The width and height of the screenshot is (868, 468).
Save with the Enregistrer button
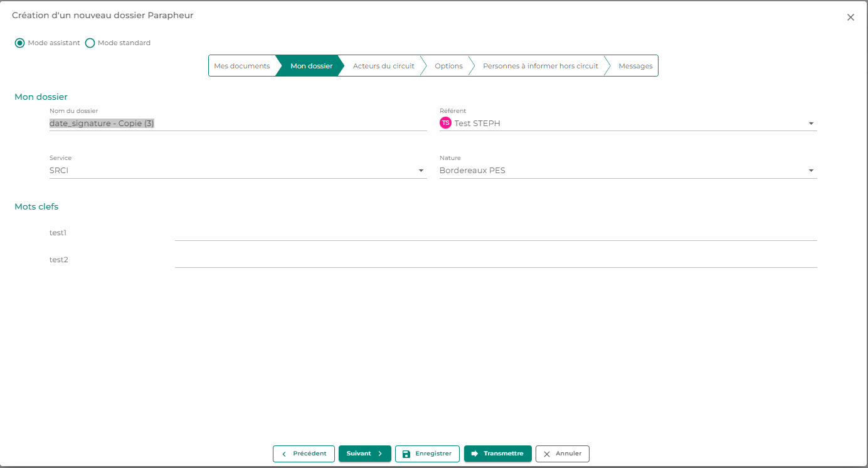(427, 454)
